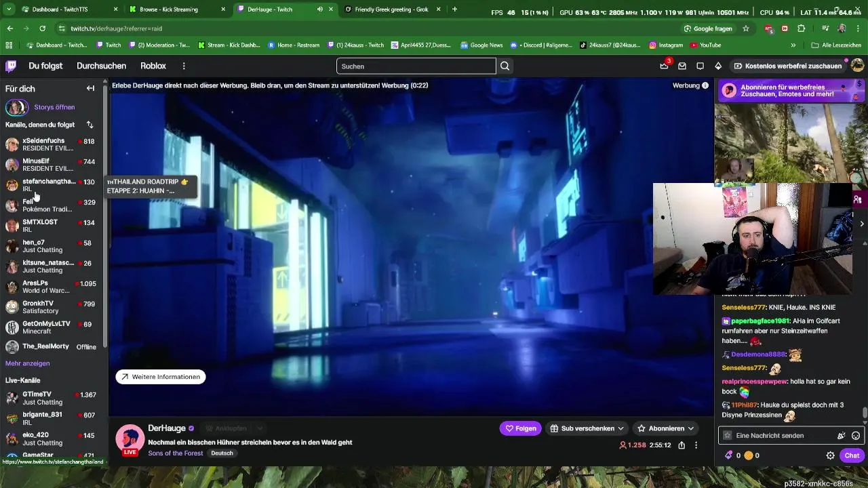Open the dropdown next to Anklopfen
This screenshot has height=488, width=868.
[x=259, y=428]
